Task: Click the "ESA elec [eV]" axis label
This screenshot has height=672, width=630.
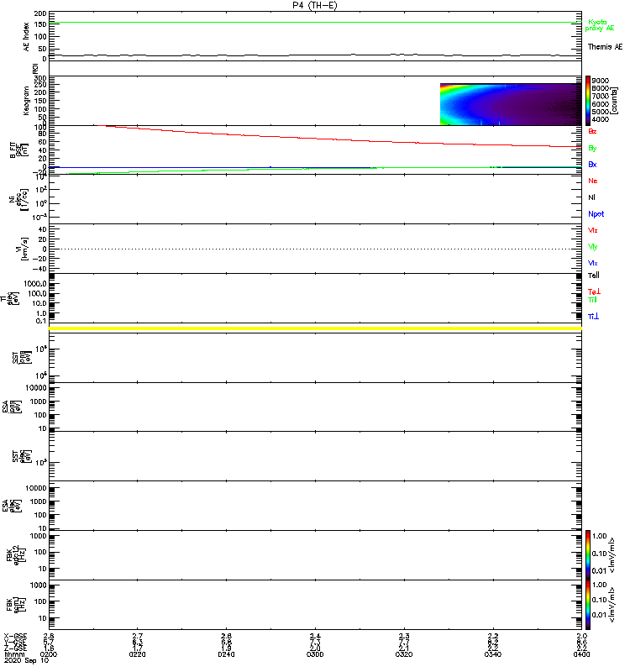Action: [x=12, y=506]
